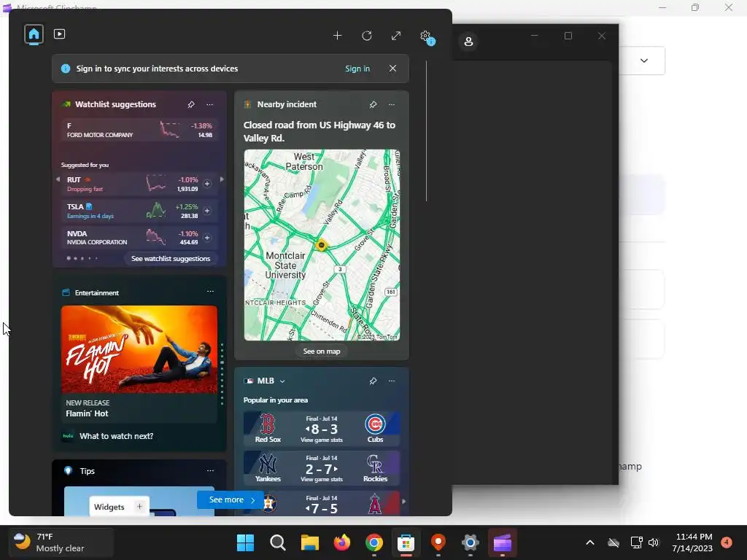
Task: Go to previous watchlist suggestion page
Action: click(x=58, y=179)
